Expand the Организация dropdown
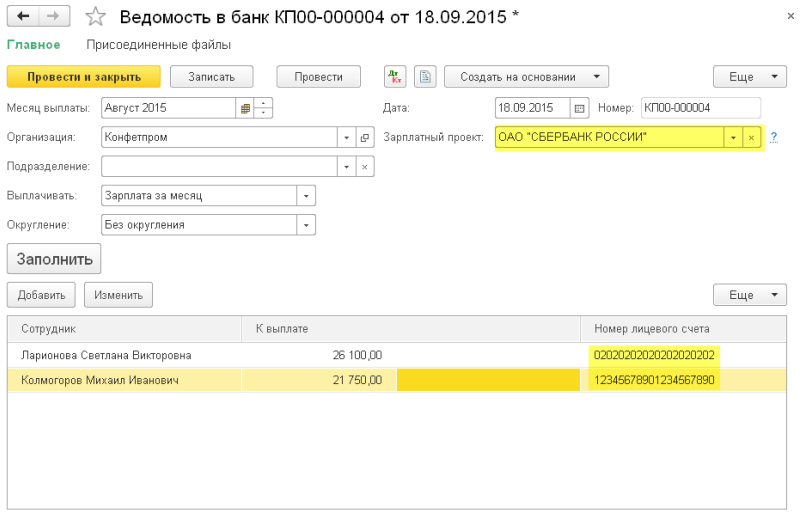 click(346, 138)
